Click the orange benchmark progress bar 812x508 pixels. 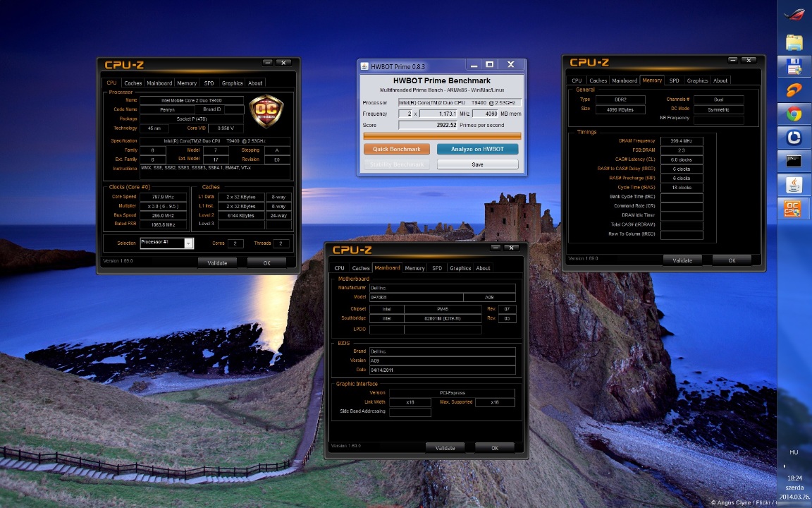coord(442,135)
